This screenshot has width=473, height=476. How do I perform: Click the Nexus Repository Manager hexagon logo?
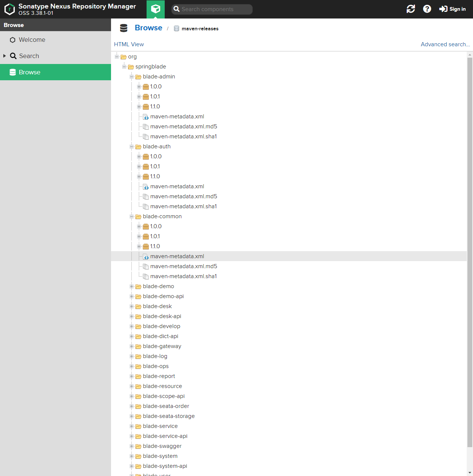coord(10,9)
